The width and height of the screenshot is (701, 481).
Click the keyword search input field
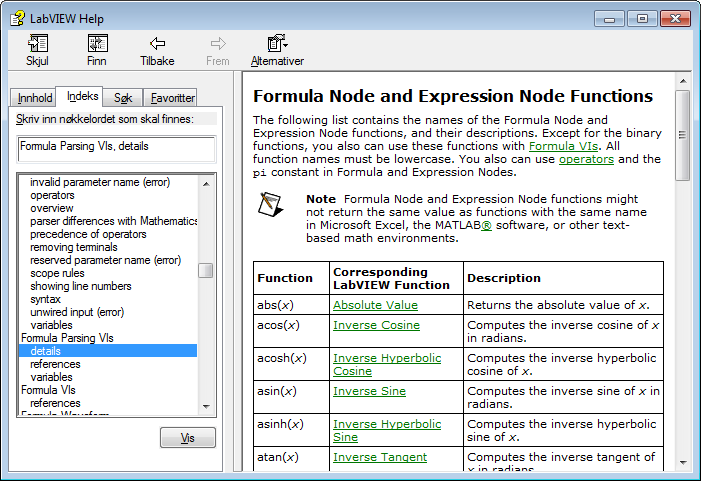pos(116,147)
